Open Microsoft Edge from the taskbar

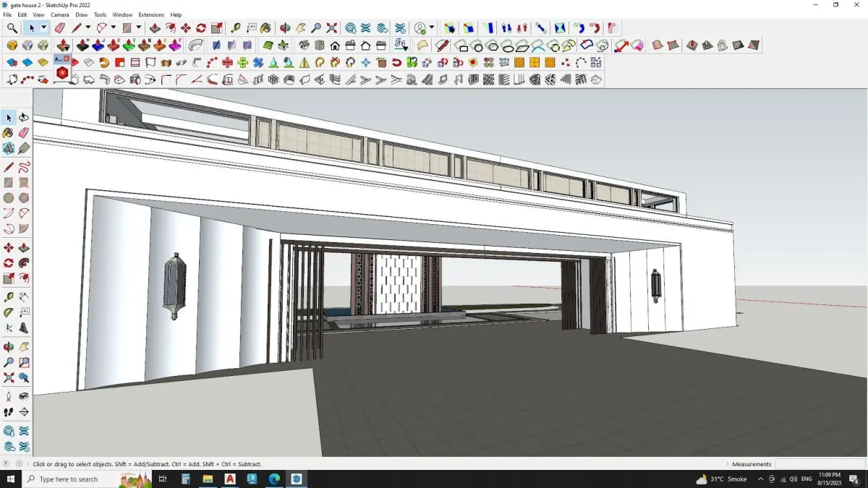tap(274, 479)
